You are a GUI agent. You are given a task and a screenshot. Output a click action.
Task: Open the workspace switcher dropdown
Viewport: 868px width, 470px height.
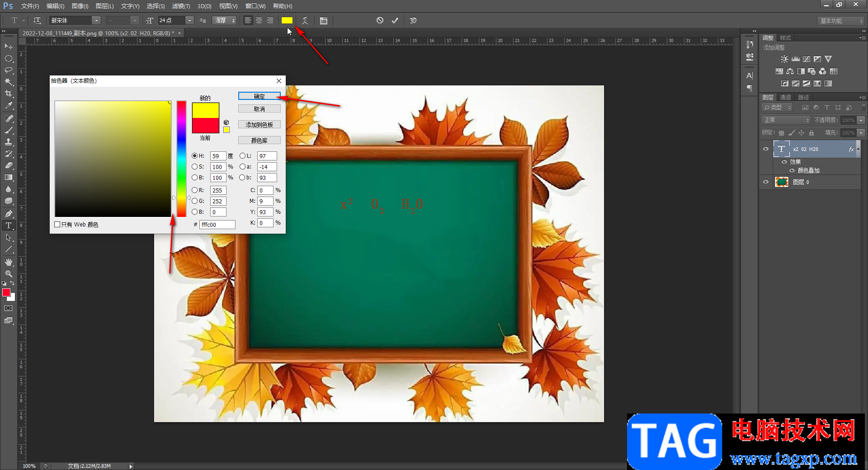click(x=841, y=21)
